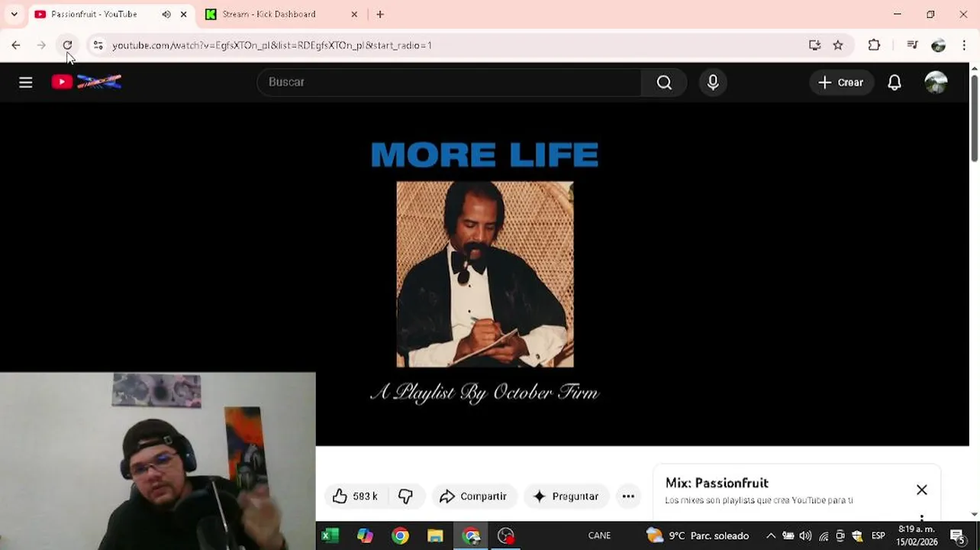The image size is (980, 550).
Task: Click the URL in the address bar
Action: click(x=272, y=45)
